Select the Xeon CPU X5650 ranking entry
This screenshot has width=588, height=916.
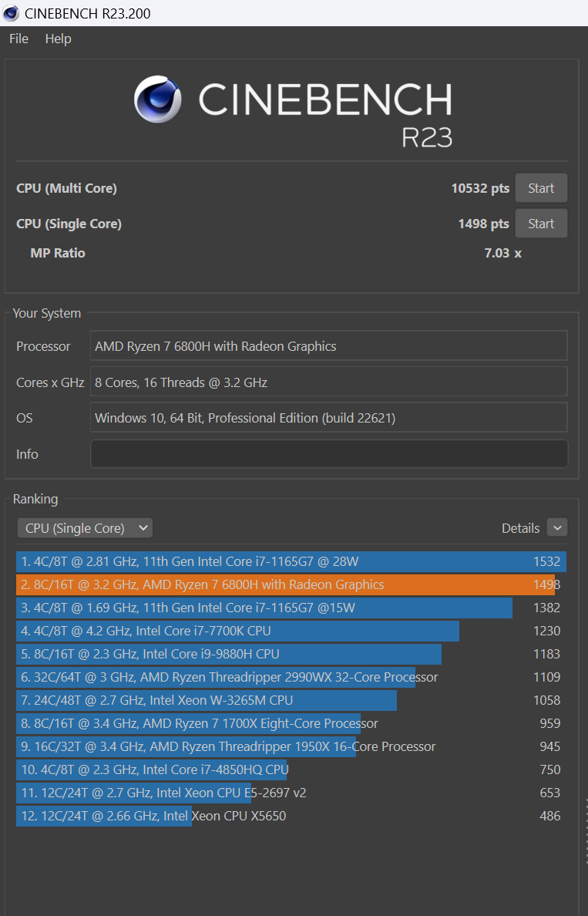[291, 816]
